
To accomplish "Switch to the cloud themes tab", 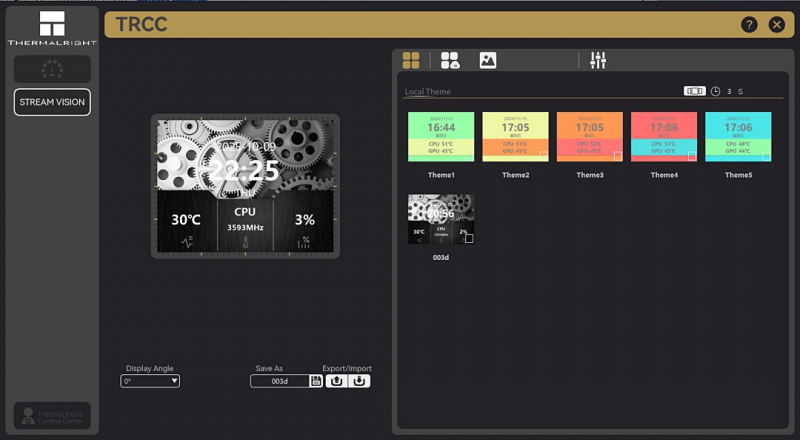I will [x=450, y=60].
